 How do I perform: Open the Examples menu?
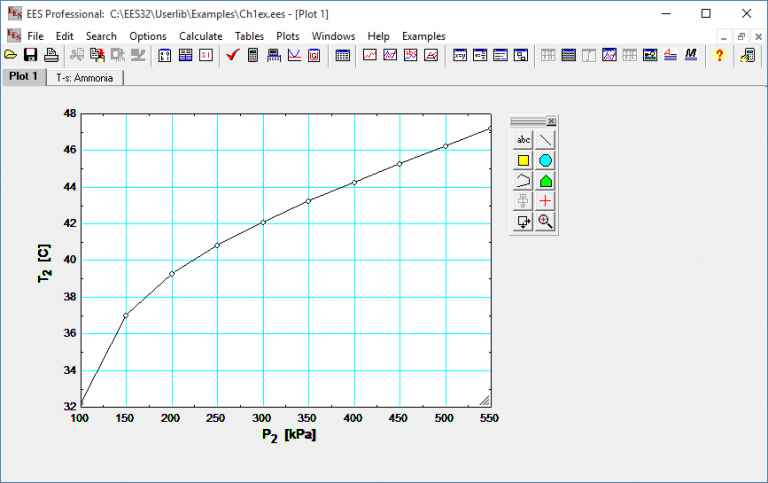(x=423, y=36)
